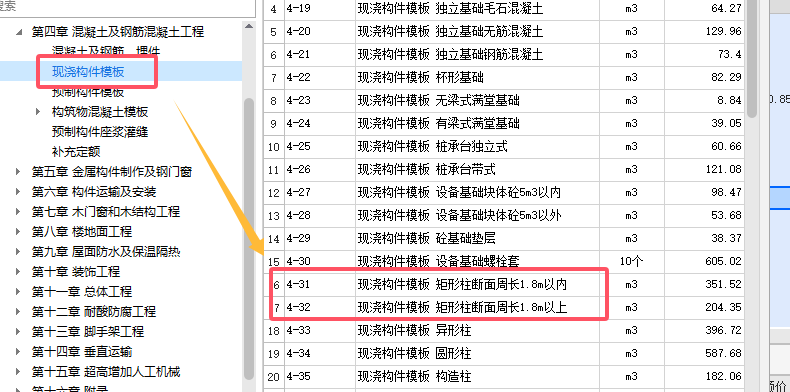
Task: Select 第六章 构件运输及安装 label
Action: pos(94,192)
